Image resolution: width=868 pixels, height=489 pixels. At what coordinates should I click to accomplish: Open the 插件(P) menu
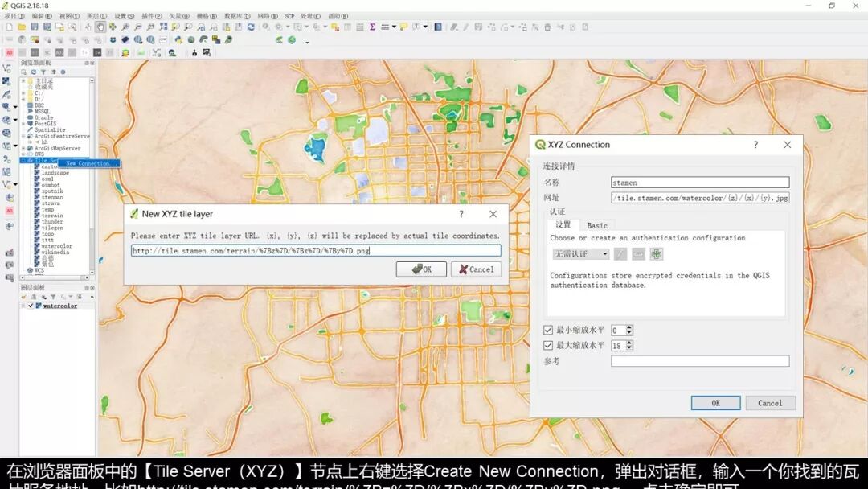[x=152, y=16]
